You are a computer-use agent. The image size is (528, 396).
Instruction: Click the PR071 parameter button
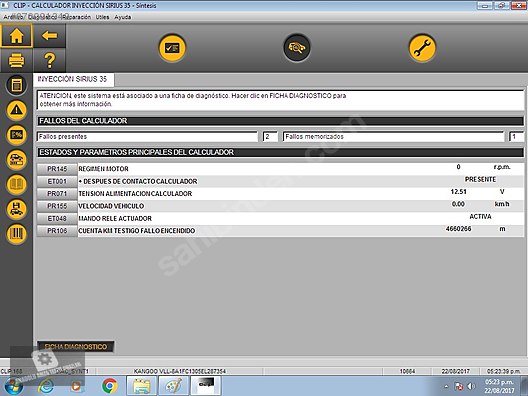(57, 194)
